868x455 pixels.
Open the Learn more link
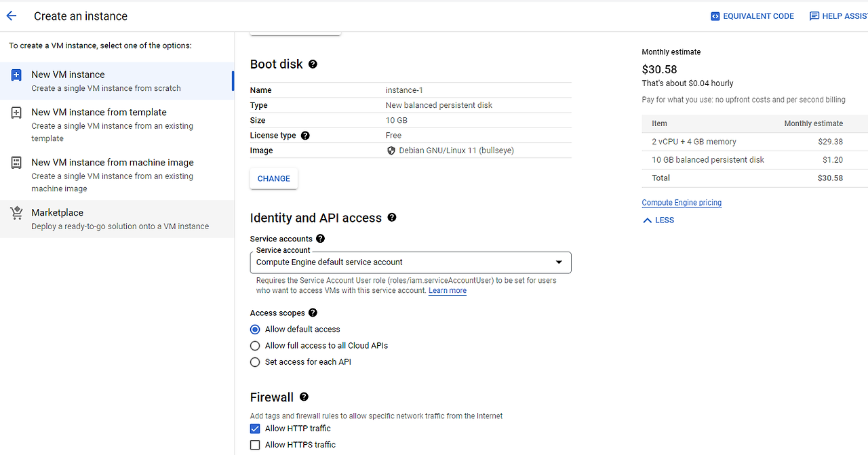(448, 291)
